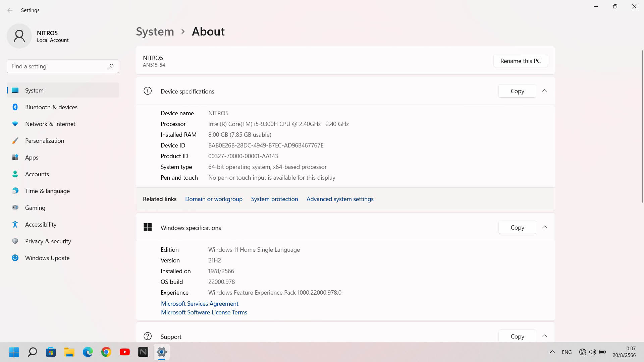Click Rename this PC button
Screen dimensions: 644x362
tap(520, 61)
